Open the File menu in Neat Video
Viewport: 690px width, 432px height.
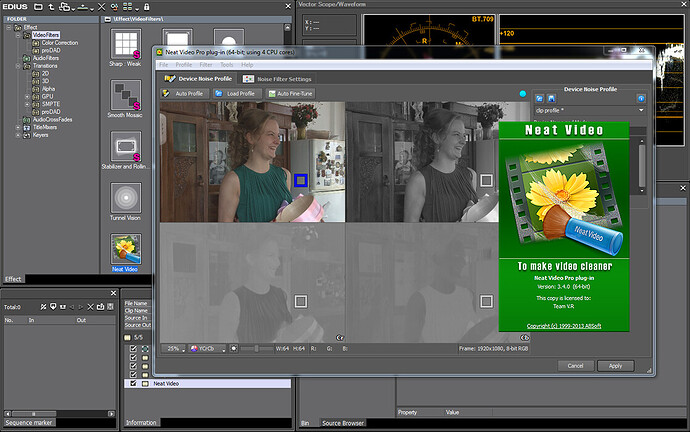click(x=164, y=65)
